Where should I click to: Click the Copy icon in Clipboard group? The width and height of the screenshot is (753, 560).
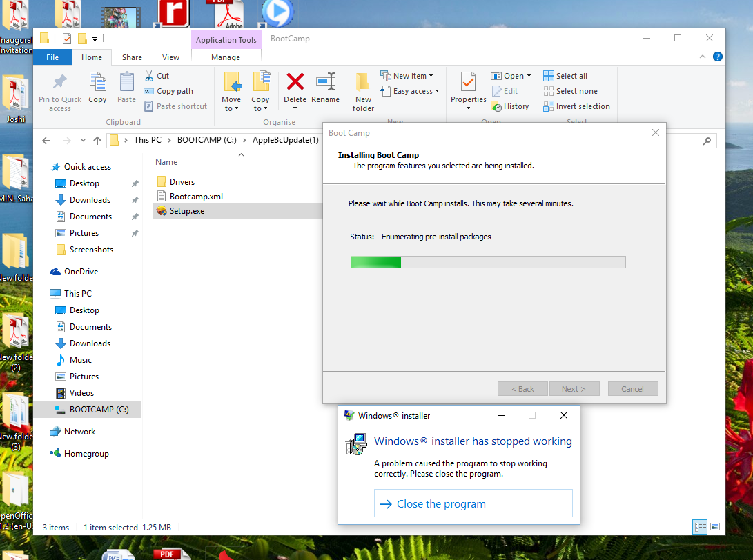pyautogui.click(x=97, y=81)
